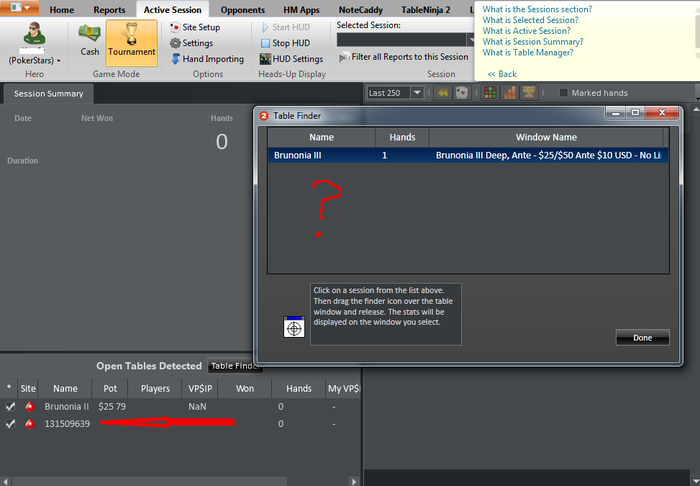The image size is (700, 486).
Task: Sort open tables by Players column
Action: click(x=155, y=389)
